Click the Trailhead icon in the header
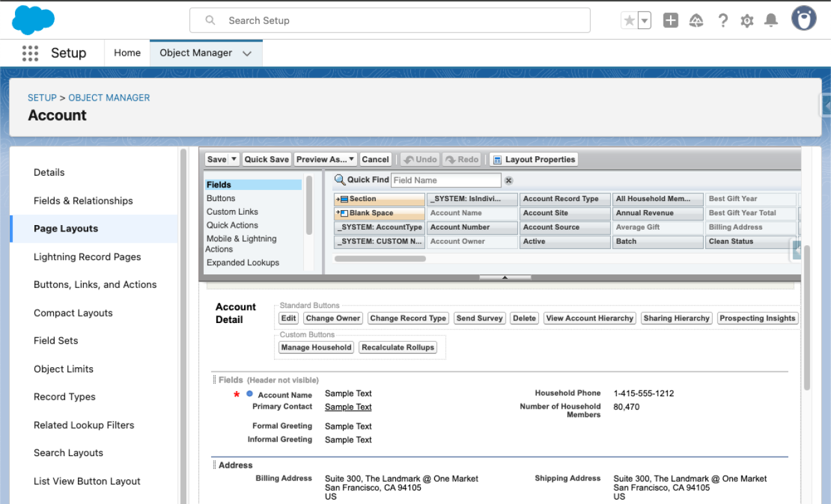Image resolution: width=831 pixels, height=504 pixels. [x=696, y=20]
